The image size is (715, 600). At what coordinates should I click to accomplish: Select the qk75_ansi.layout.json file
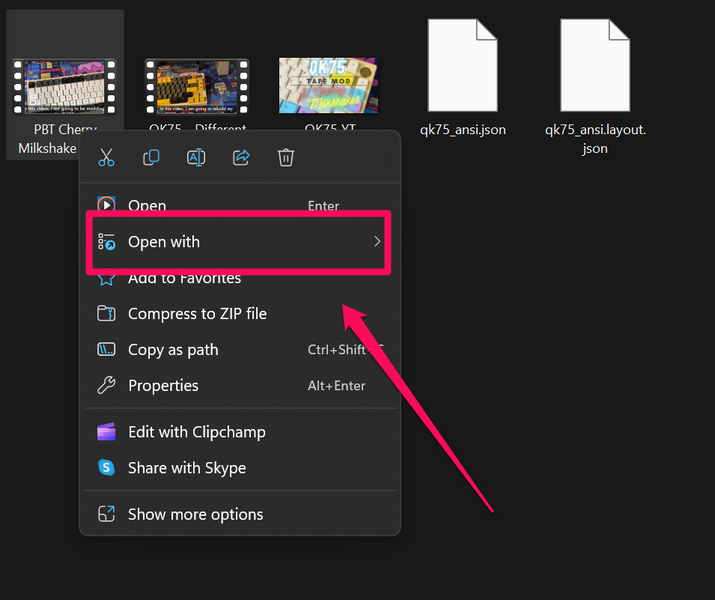tap(595, 70)
